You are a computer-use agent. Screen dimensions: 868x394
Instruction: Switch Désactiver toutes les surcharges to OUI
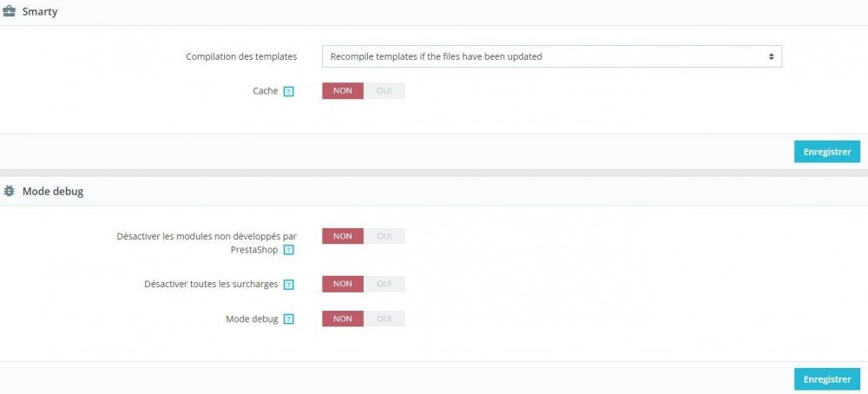click(385, 284)
